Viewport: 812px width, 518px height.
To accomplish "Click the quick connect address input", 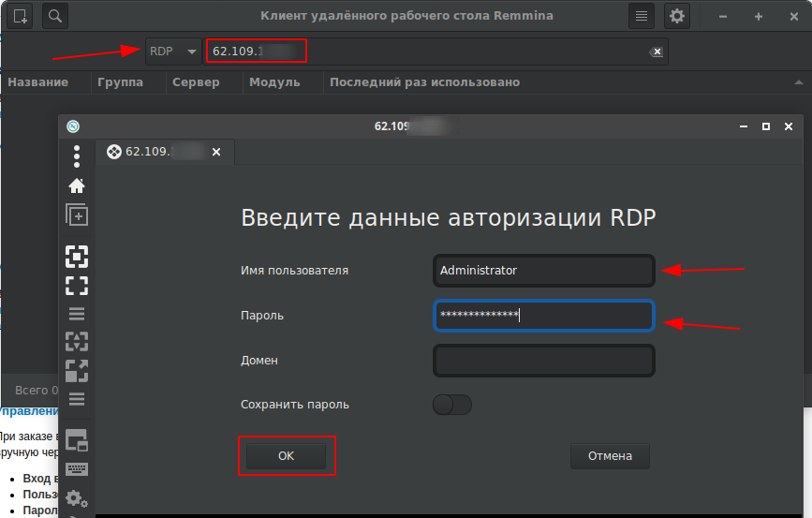I will 437,52.
